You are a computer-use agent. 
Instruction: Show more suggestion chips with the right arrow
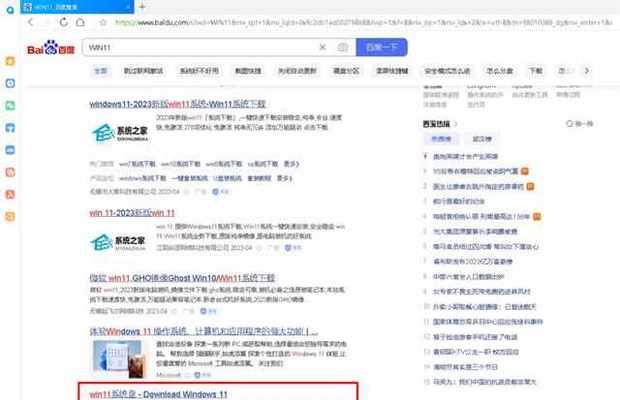click(587, 71)
